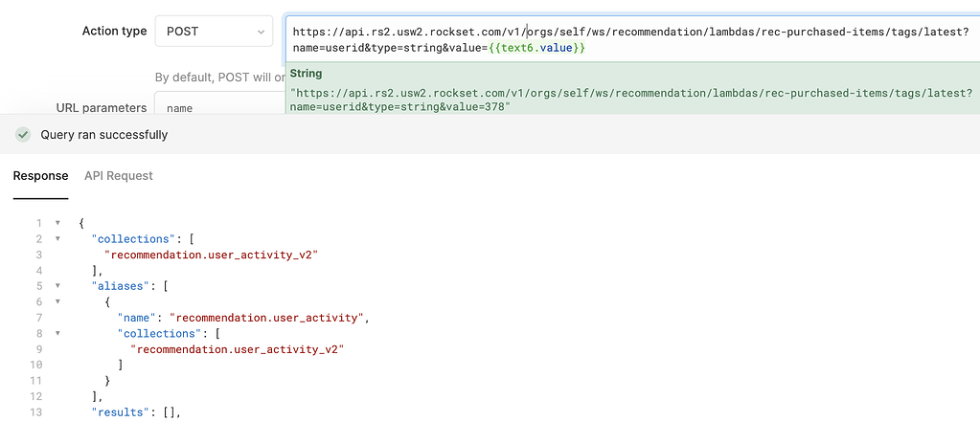
Task: Click the "aliases" key in JSON response
Action: (115, 286)
